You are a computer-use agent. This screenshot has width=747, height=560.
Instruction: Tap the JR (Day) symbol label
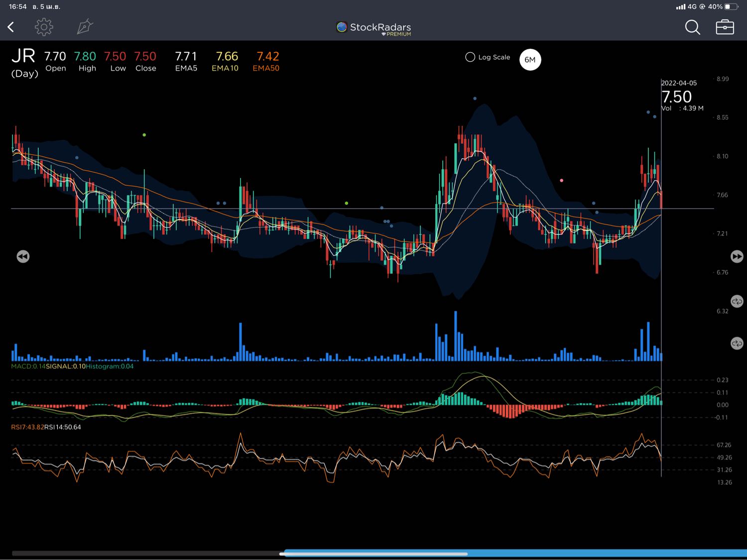click(24, 62)
